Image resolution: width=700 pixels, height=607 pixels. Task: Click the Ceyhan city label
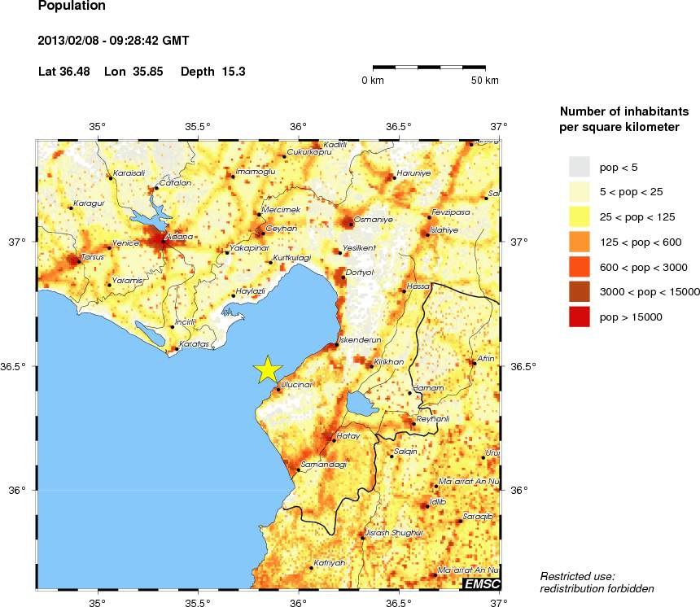pyautogui.click(x=282, y=229)
